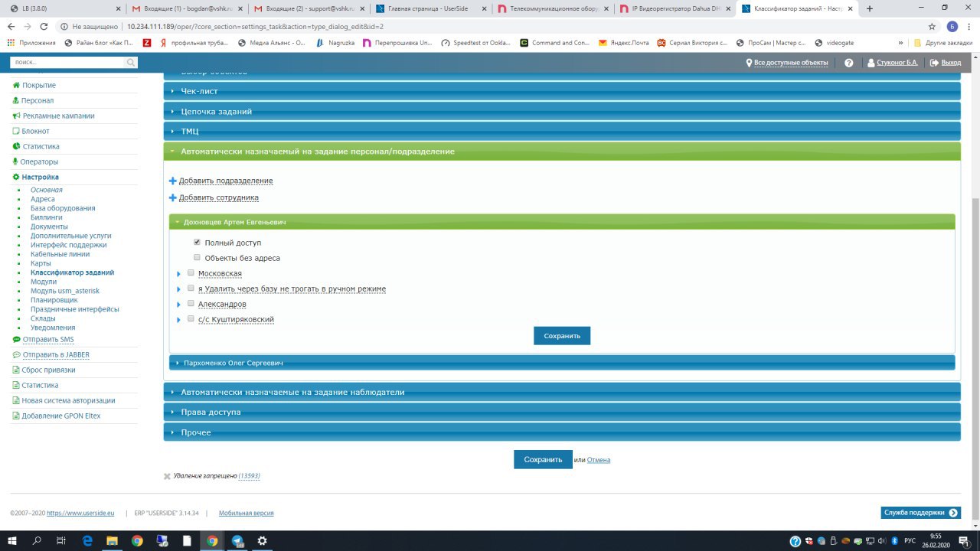Collapse the Дохновцев Артем Евгеньевич panel
The image size is (980, 551).
[562, 222]
